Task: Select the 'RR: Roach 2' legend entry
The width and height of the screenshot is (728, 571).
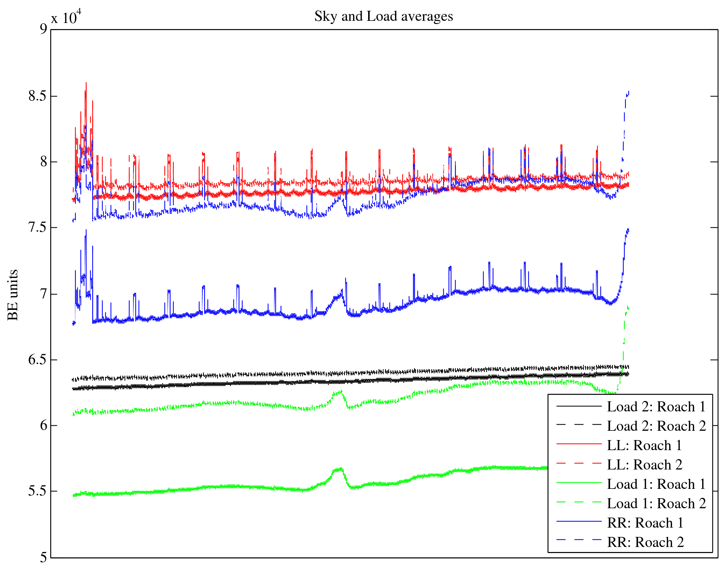Action: coord(645,542)
